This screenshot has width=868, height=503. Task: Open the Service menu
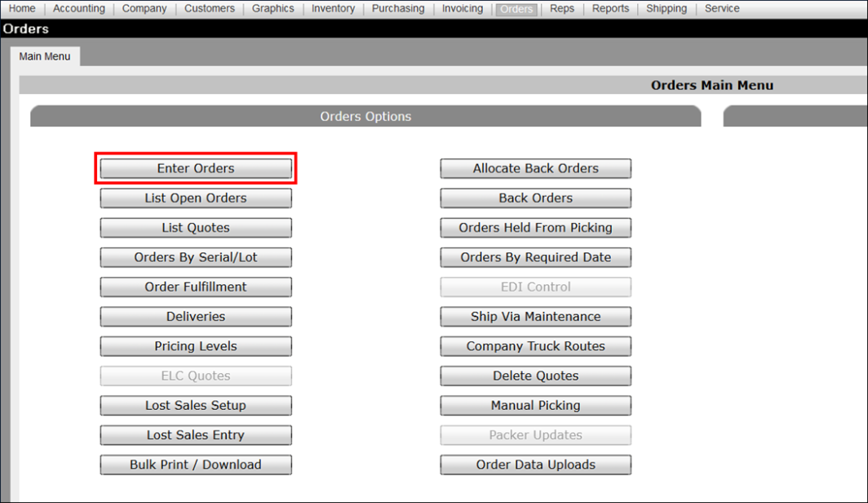[x=722, y=8]
